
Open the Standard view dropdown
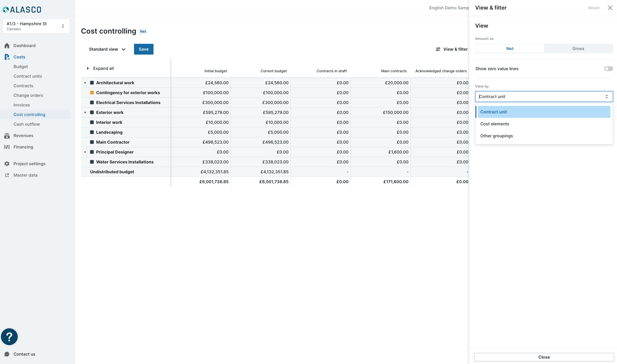point(107,49)
